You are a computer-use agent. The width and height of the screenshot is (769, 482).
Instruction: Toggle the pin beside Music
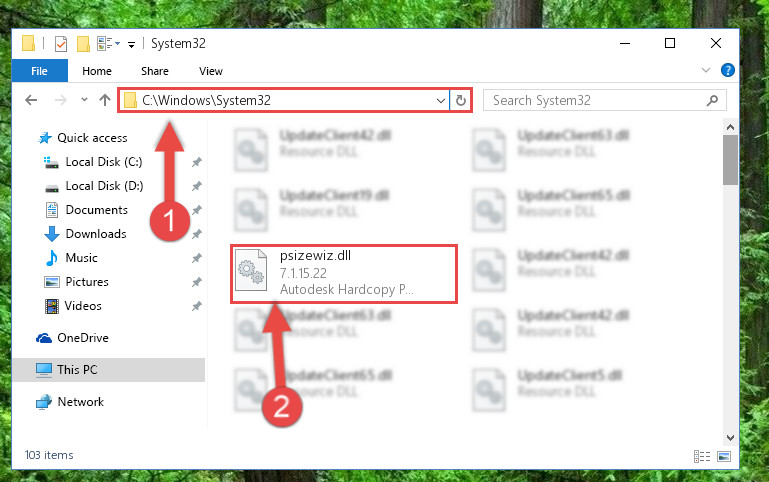pos(196,258)
